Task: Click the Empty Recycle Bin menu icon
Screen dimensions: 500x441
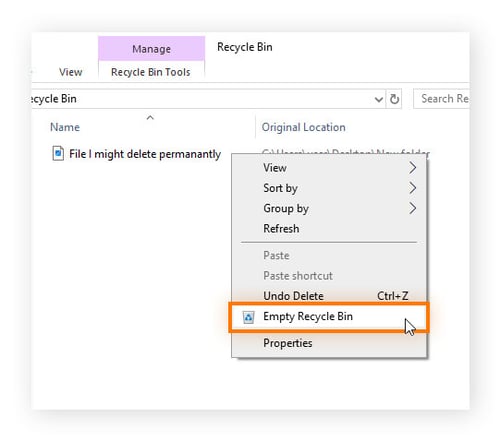Action: pyautogui.click(x=249, y=317)
